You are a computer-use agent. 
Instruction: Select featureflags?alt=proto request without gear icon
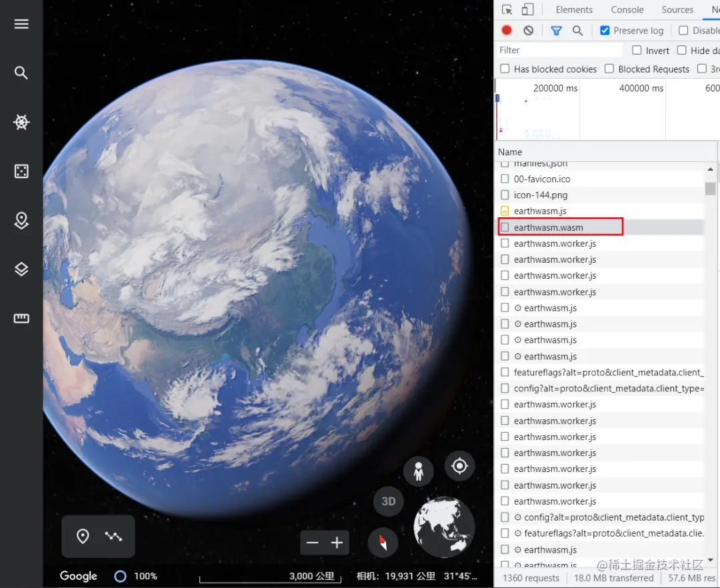[x=600, y=372]
